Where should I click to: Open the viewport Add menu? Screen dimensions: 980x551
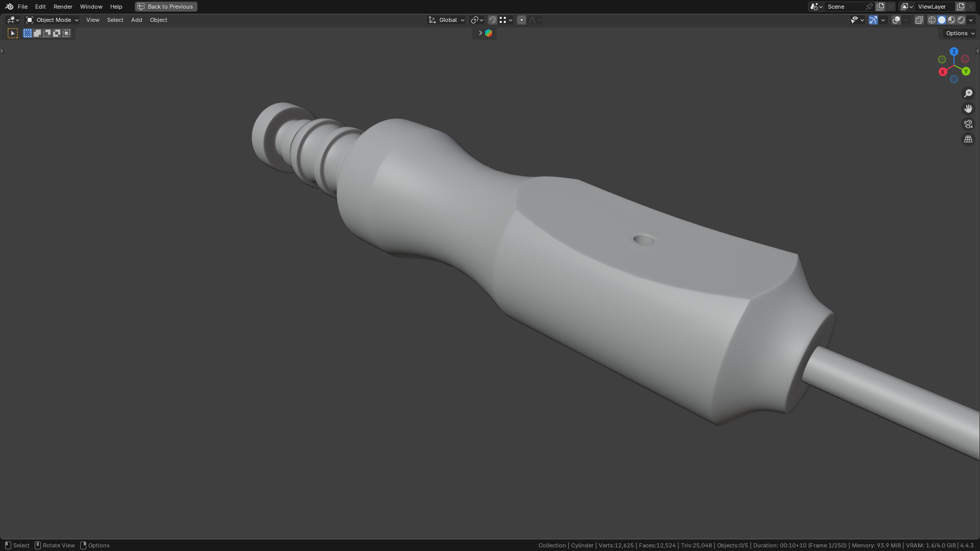click(136, 20)
